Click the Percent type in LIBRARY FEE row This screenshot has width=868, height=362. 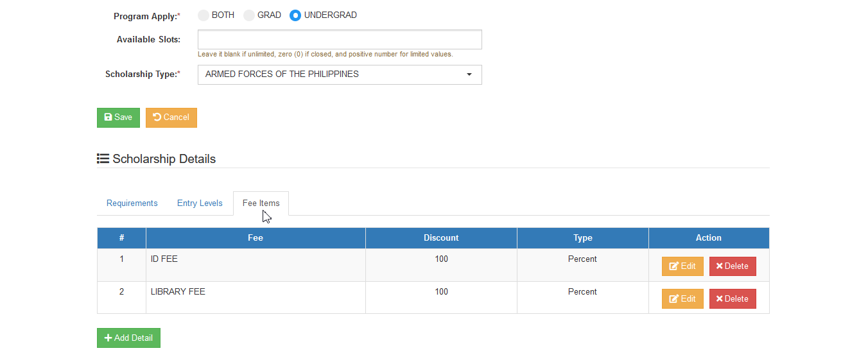click(x=582, y=292)
